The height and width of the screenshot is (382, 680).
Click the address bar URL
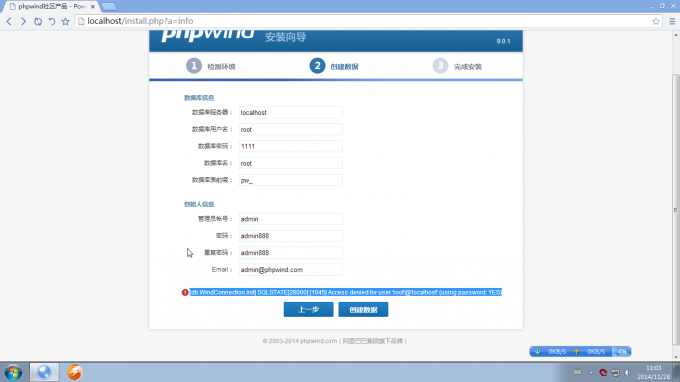click(x=140, y=21)
